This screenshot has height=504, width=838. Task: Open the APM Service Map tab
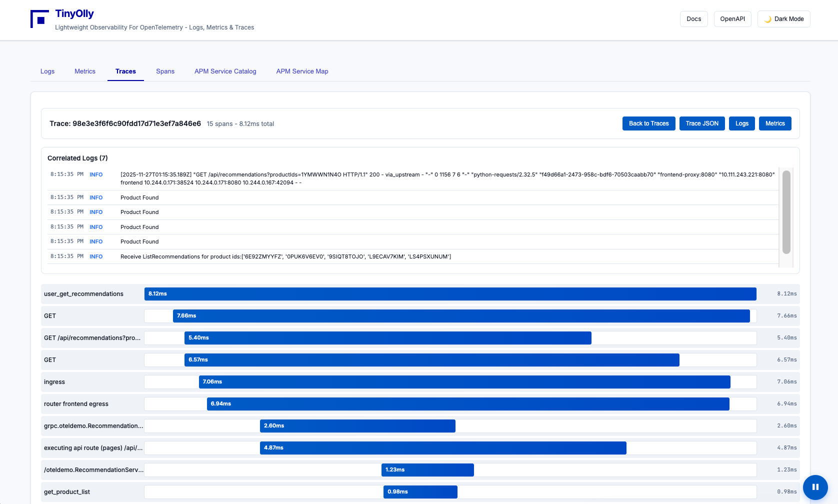[x=302, y=71]
